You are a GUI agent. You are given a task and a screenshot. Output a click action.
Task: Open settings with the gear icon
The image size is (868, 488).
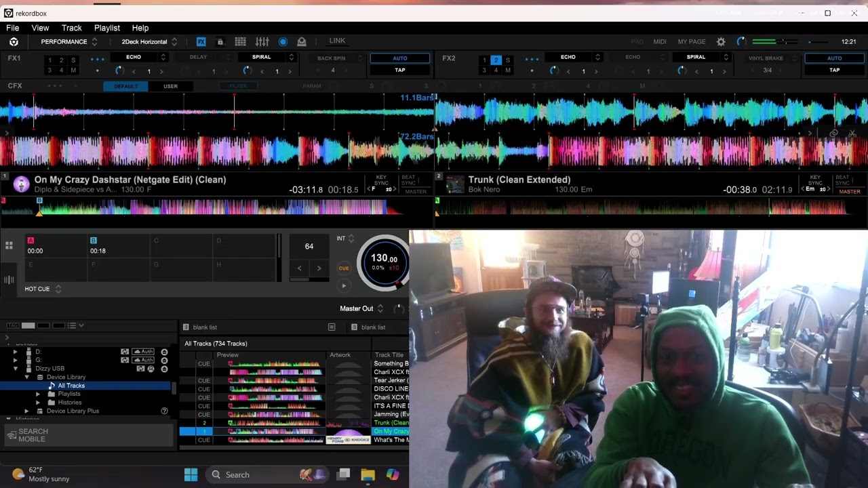pos(721,41)
